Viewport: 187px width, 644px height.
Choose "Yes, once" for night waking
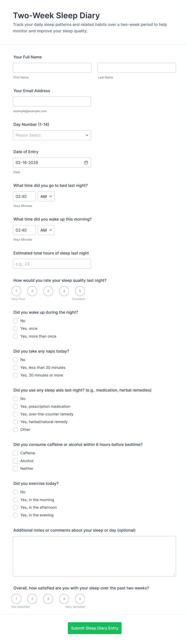pyautogui.click(x=15, y=329)
